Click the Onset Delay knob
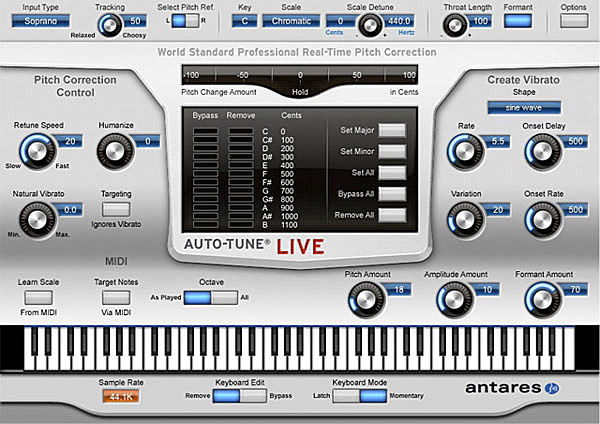Viewport: 600px width, 424px height. pyautogui.click(x=542, y=152)
